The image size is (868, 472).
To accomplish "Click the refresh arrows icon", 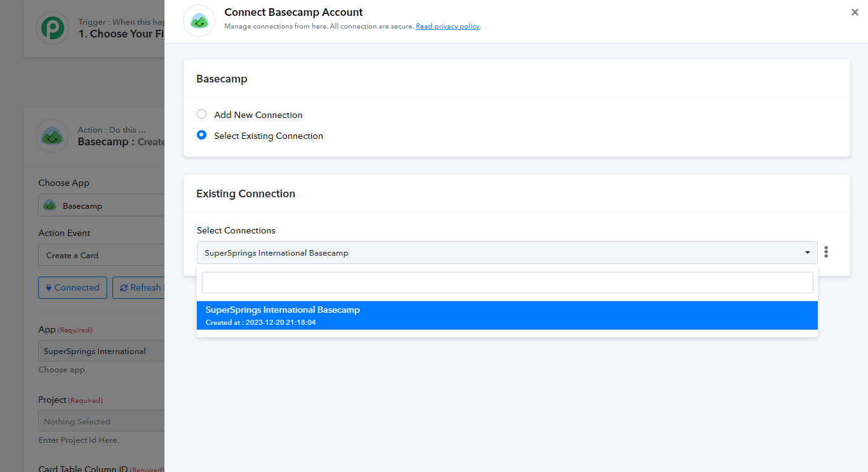I will [124, 288].
